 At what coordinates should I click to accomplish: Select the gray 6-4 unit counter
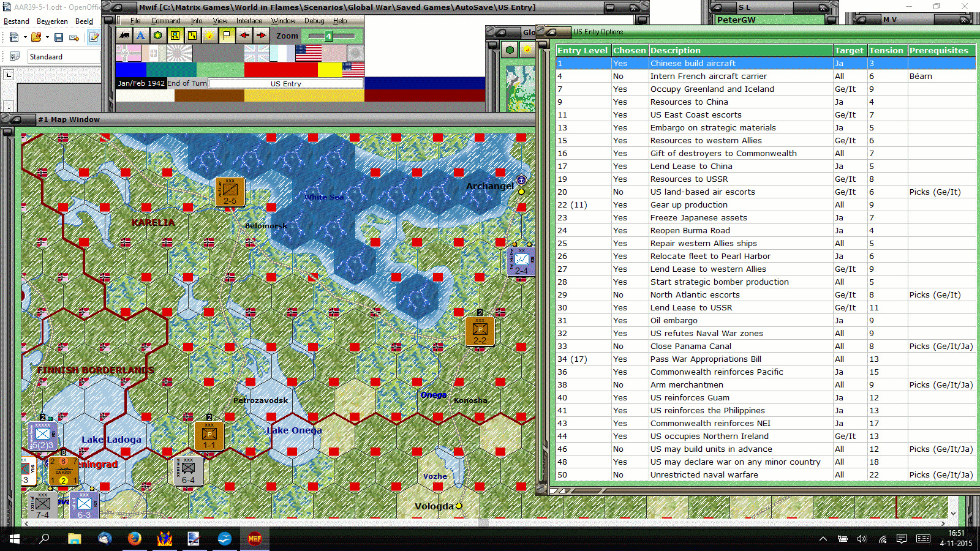coord(188,471)
